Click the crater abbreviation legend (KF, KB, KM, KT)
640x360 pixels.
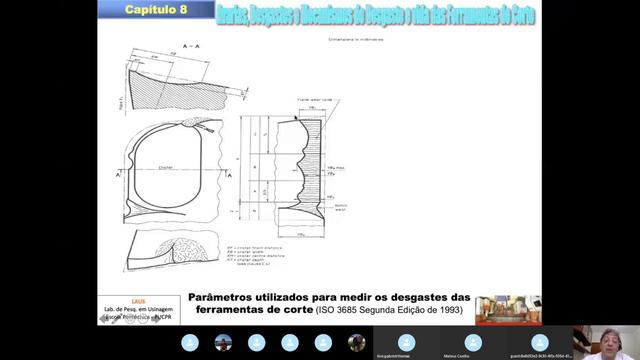pyautogui.click(x=256, y=256)
